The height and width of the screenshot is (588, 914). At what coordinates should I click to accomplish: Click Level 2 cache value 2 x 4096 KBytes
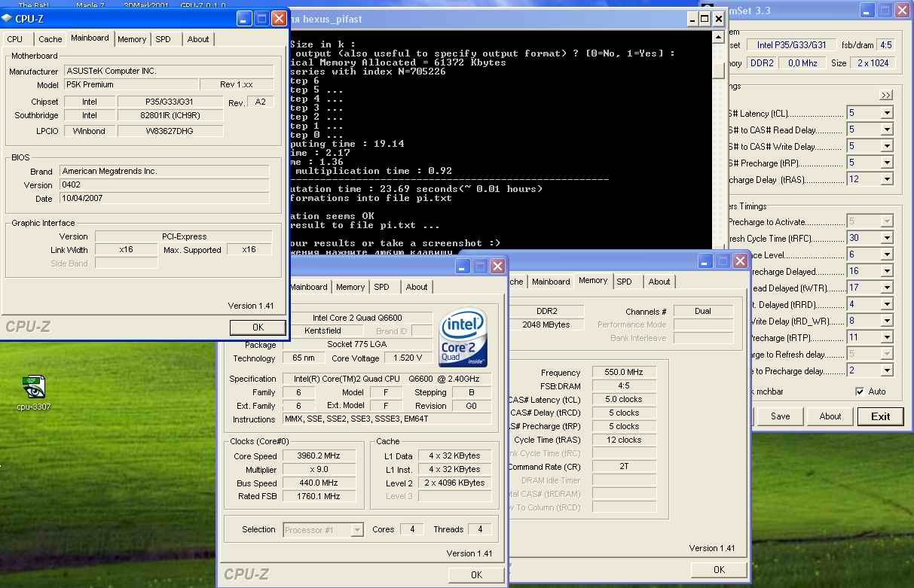pyautogui.click(x=455, y=483)
